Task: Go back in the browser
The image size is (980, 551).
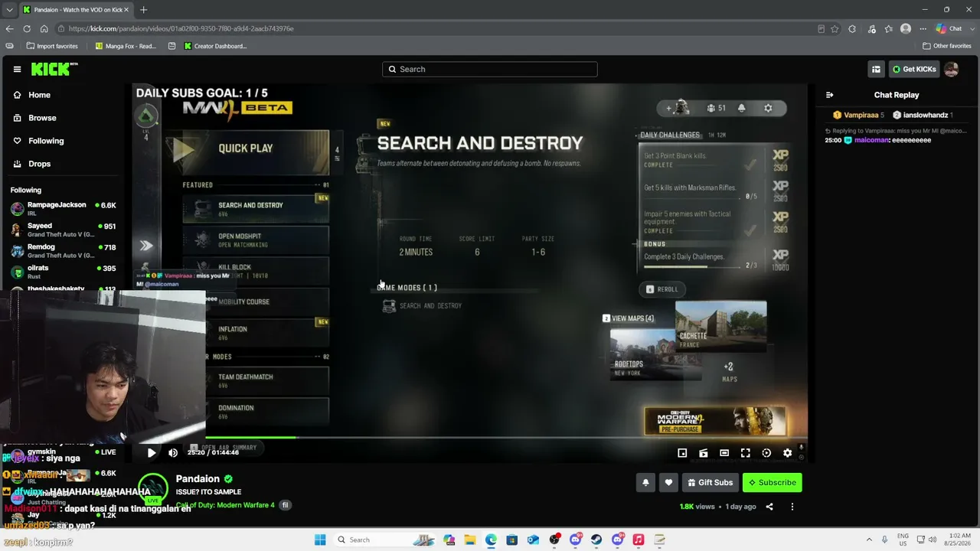Action: pos(9,28)
